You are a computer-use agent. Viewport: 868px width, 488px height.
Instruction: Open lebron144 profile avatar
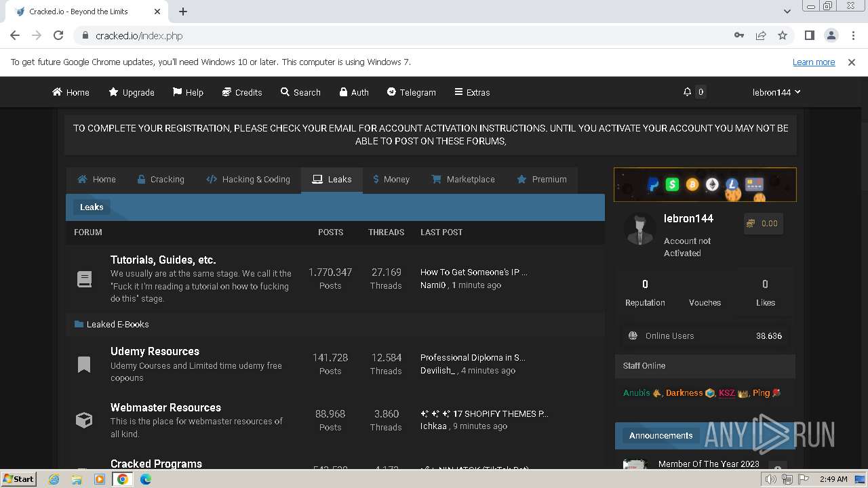tap(640, 230)
